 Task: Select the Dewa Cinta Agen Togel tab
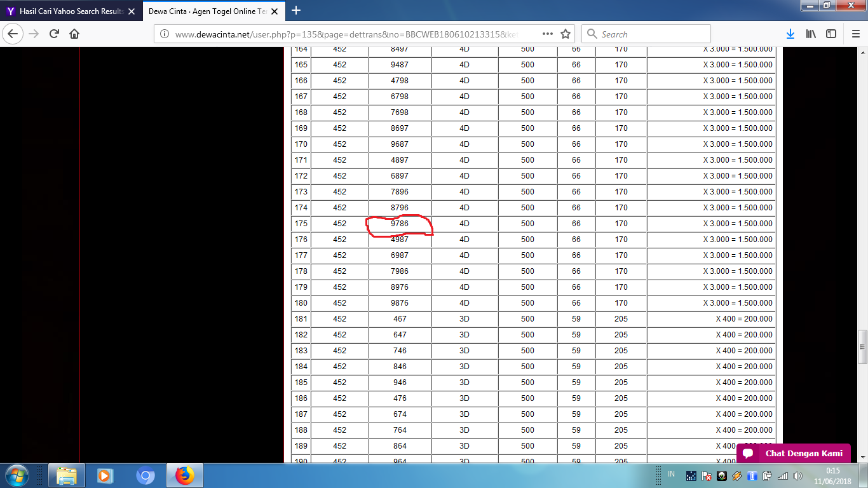(x=207, y=11)
